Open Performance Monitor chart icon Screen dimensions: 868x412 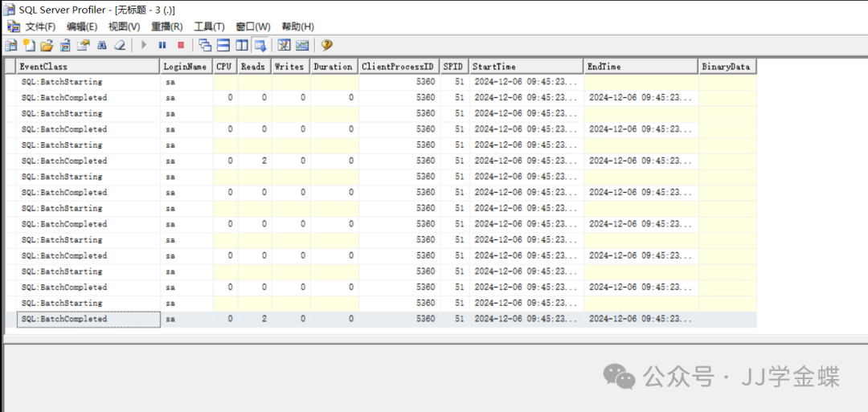click(x=302, y=45)
